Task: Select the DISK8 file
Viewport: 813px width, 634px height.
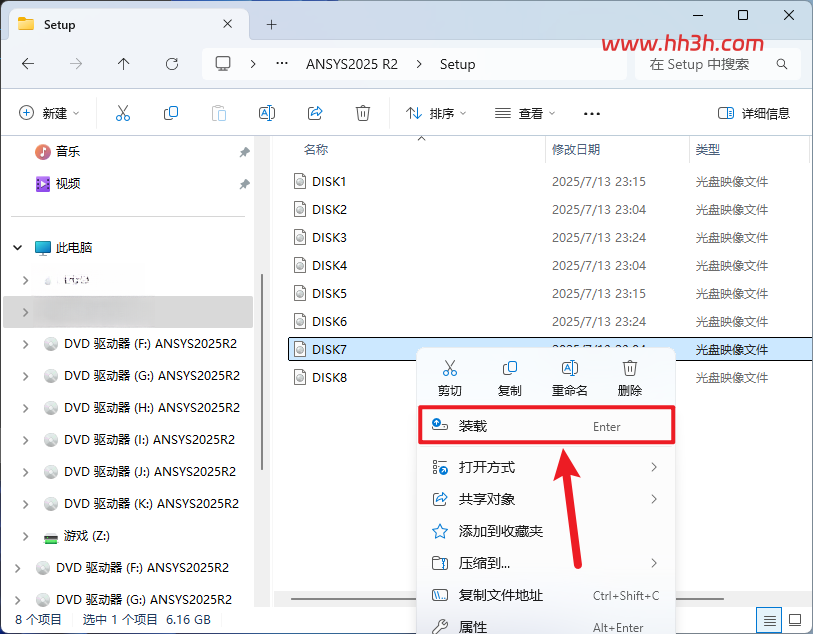Action: [x=329, y=377]
